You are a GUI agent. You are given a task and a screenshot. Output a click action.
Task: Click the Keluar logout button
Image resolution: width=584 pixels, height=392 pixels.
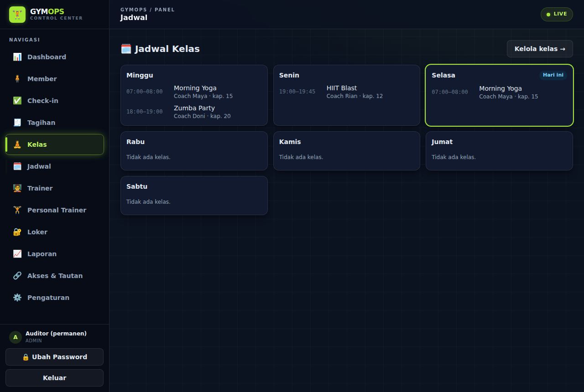pyautogui.click(x=55, y=378)
